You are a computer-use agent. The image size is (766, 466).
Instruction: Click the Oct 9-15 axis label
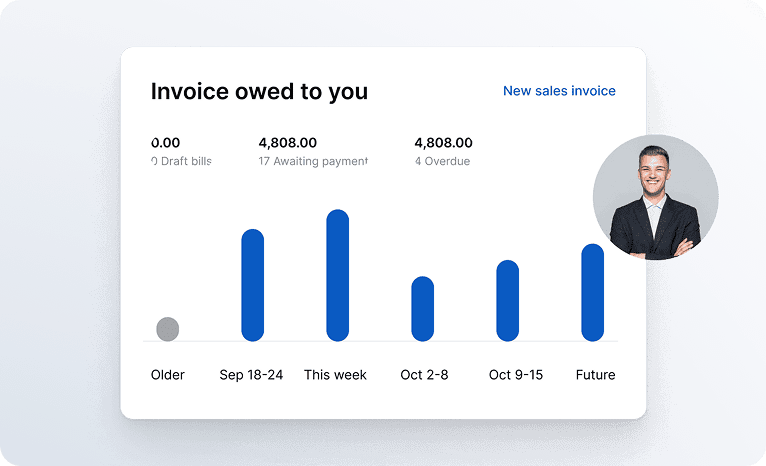click(x=516, y=375)
